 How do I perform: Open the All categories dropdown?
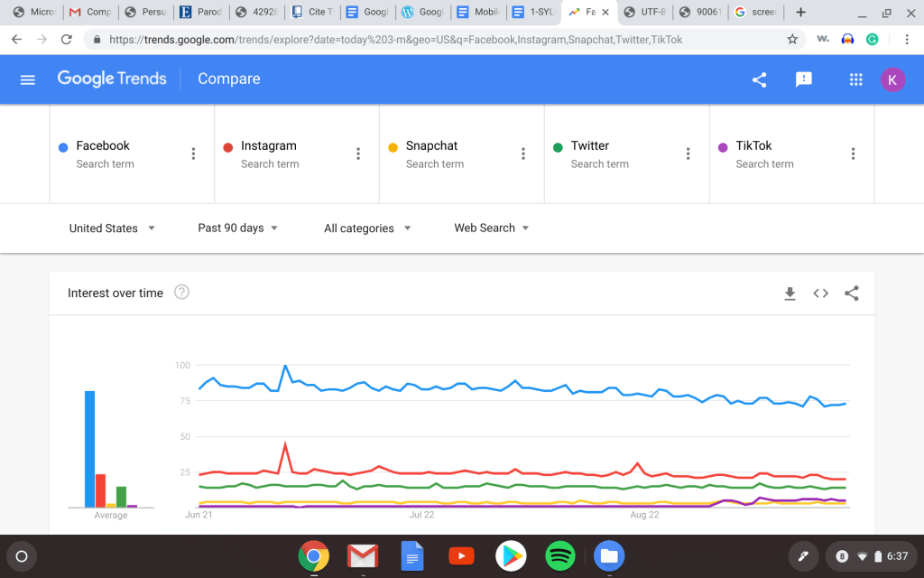click(367, 228)
